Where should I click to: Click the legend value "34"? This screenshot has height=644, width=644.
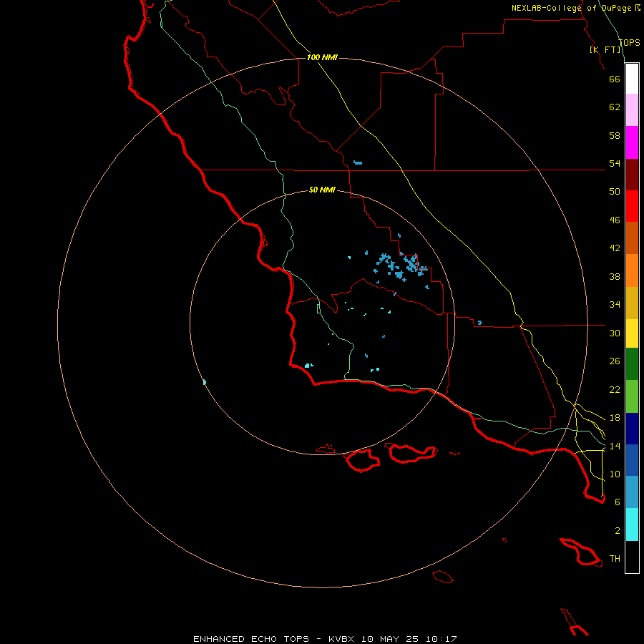point(615,305)
